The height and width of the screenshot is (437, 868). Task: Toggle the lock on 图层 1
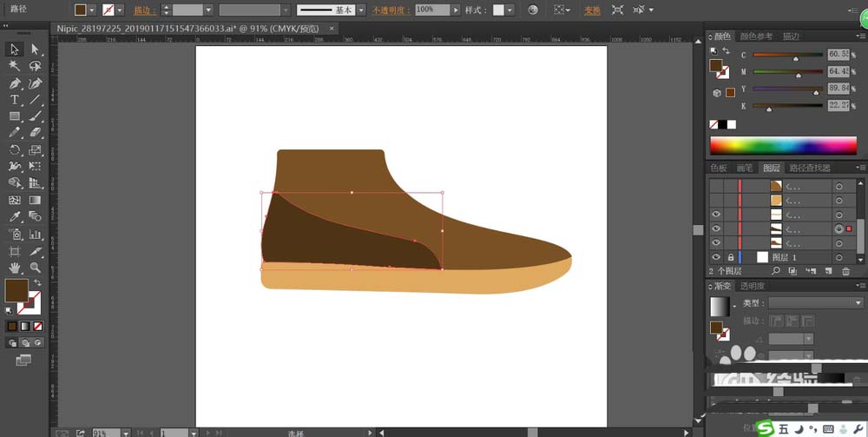click(731, 258)
